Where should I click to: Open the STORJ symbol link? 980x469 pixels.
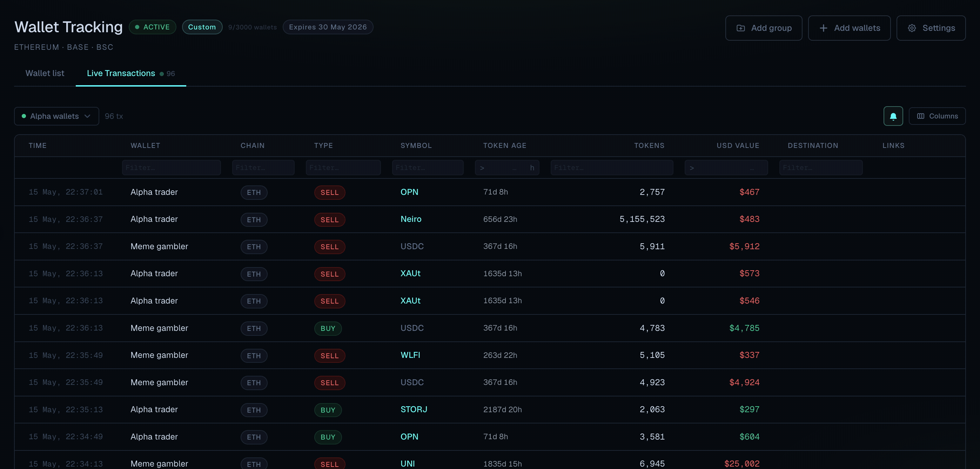(414, 409)
